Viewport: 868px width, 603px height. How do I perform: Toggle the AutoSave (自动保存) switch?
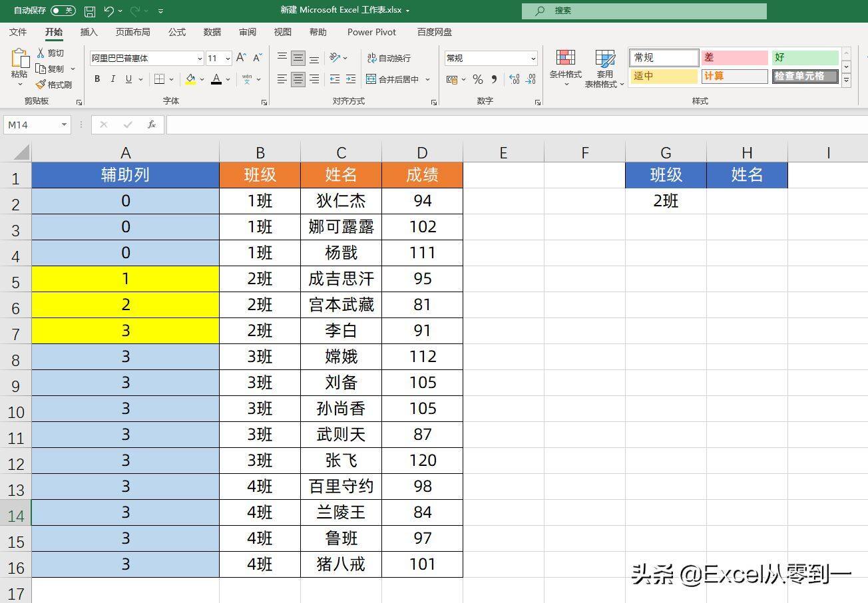(x=63, y=11)
